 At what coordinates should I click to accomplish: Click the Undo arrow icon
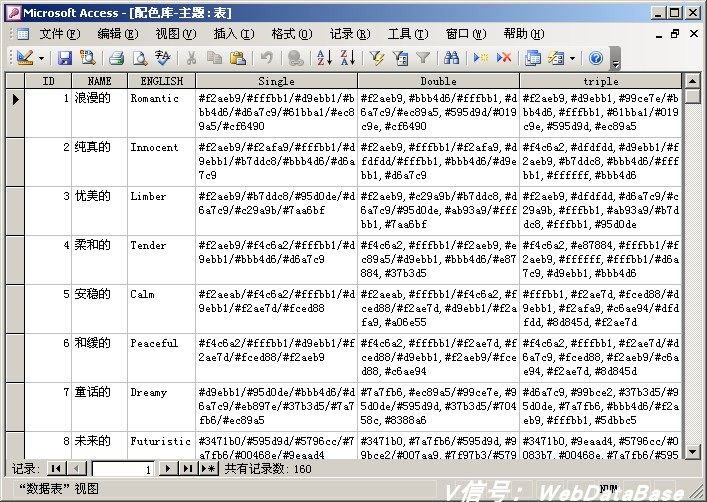(x=266, y=58)
